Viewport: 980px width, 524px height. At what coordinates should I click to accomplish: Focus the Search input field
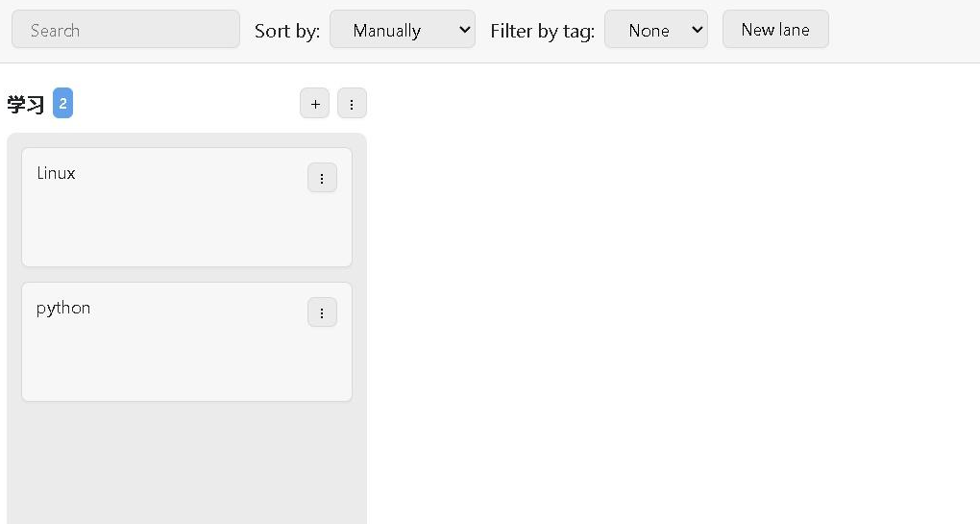point(126,29)
